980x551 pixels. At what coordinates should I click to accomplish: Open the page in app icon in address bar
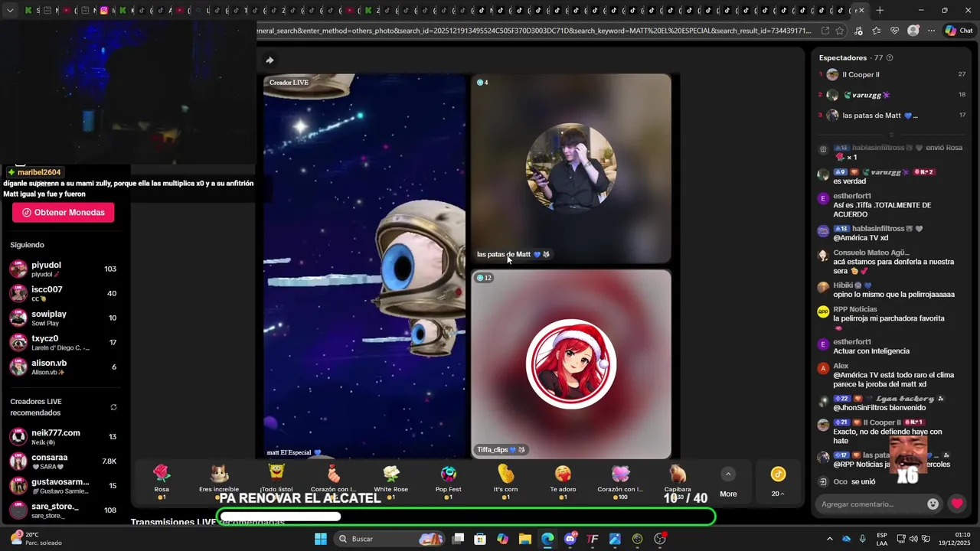[825, 31]
